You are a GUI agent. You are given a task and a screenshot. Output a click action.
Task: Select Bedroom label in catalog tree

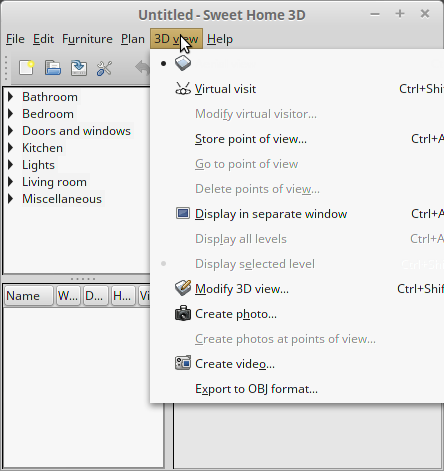(x=48, y=114)
